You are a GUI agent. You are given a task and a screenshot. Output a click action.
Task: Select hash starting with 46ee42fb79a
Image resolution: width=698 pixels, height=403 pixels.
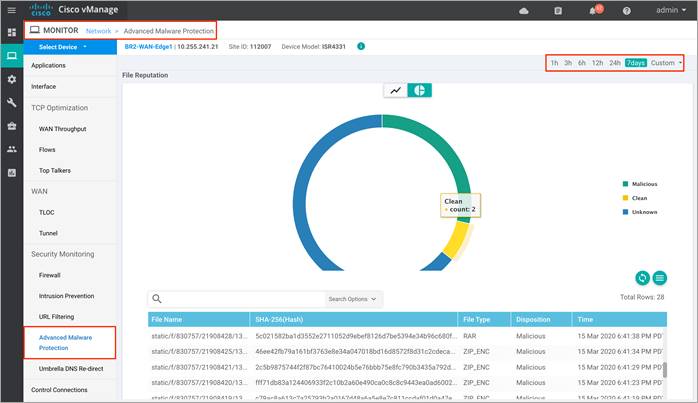click(x=356, y=351)
